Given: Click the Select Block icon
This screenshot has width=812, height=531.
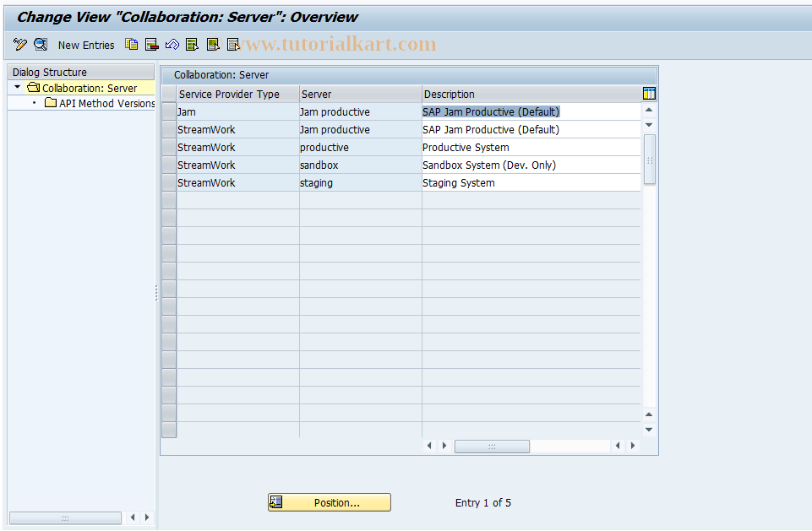Looking at the screenshot, I should (x=213, y=45).
